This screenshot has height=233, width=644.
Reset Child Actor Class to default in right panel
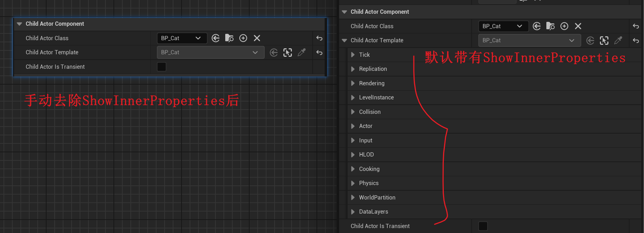coord(636,26)
